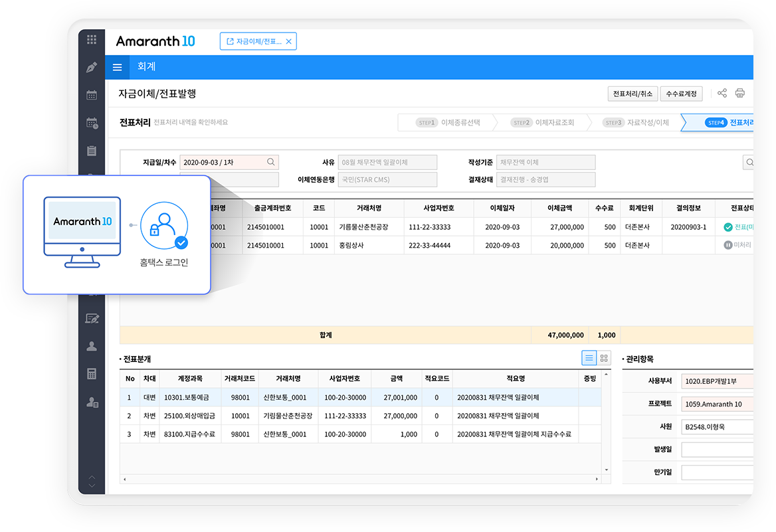Image resolution: width=776 pixels, height=532 pixels.
Task: Click 전표분개 scrollbar up arrow
Action: pyautogui.click(x=606, y=375)
